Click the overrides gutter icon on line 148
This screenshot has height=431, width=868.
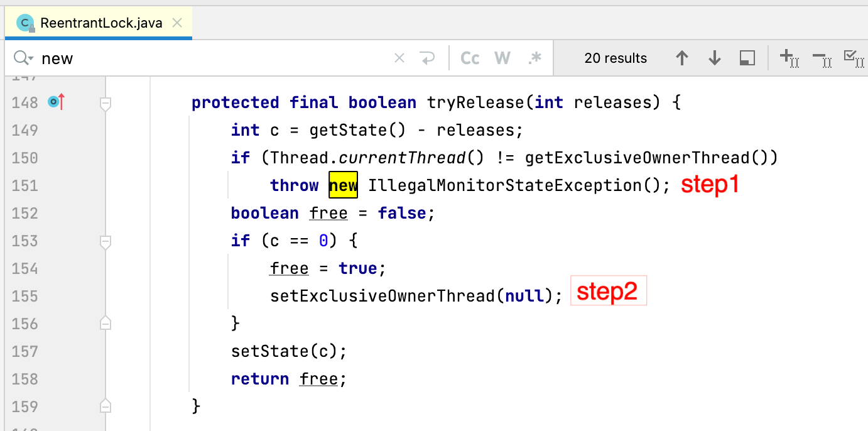(x=56, y=102)
